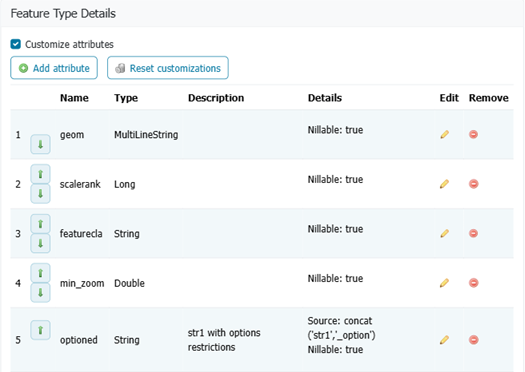Image resolution: width=525 pixels, height=372 pixels.
Task: Remove the featurecla attribute
Action: (x=473, y=233)
